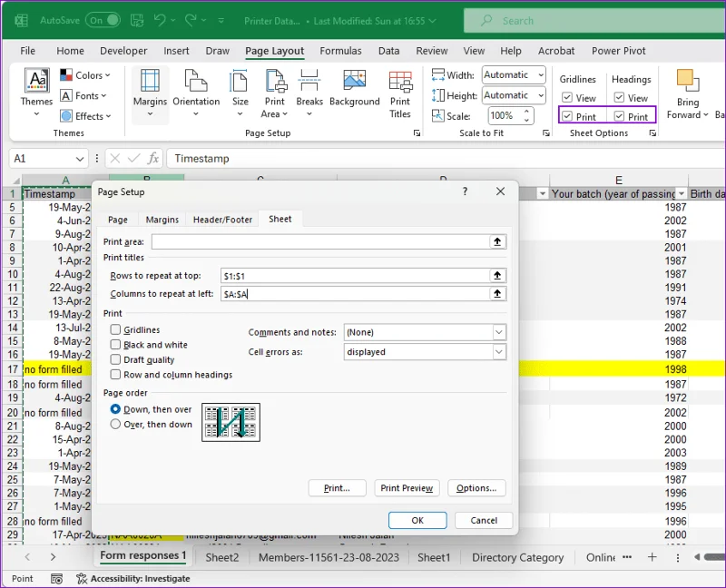Open the paper Size options

click(240, 93)
